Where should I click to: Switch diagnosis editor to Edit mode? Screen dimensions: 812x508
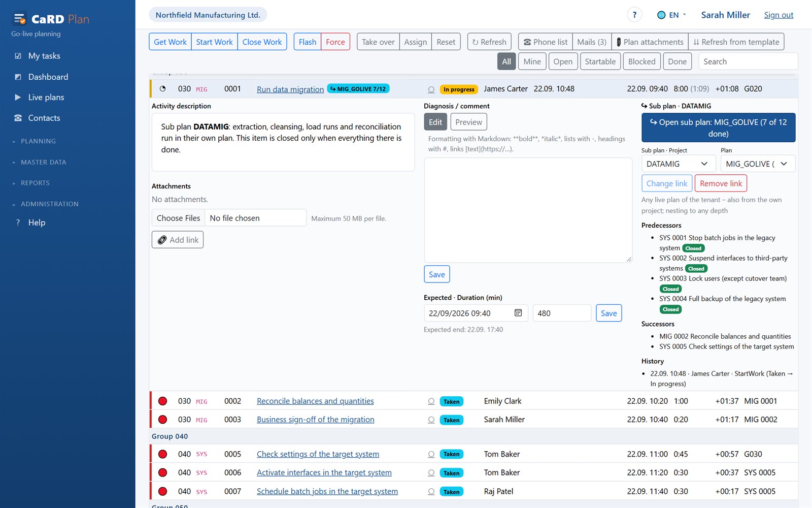(x=435, y=122)
